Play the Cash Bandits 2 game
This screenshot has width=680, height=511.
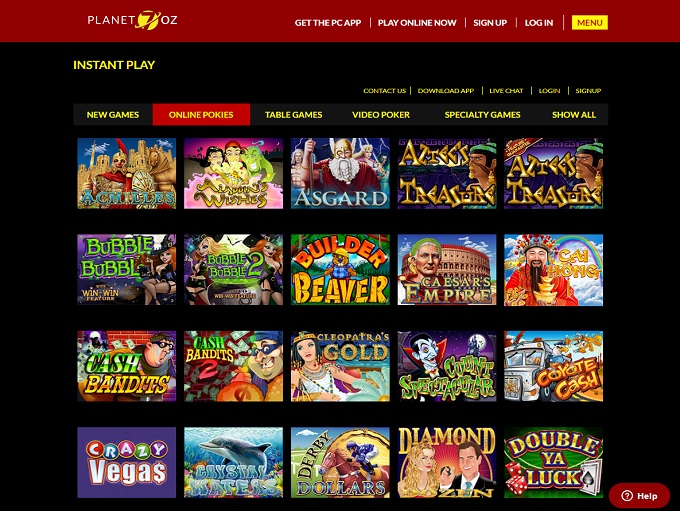pos(233,366)
